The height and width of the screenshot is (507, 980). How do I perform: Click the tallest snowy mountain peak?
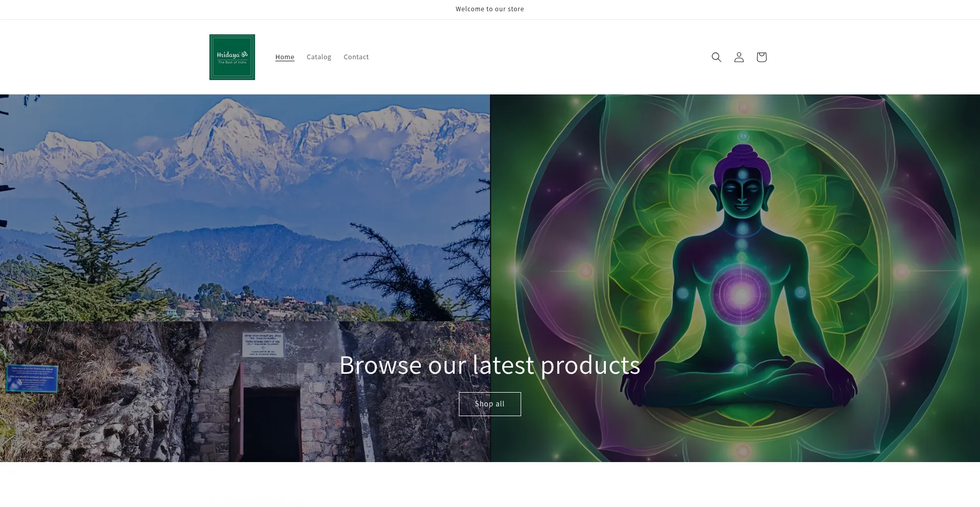227,110
